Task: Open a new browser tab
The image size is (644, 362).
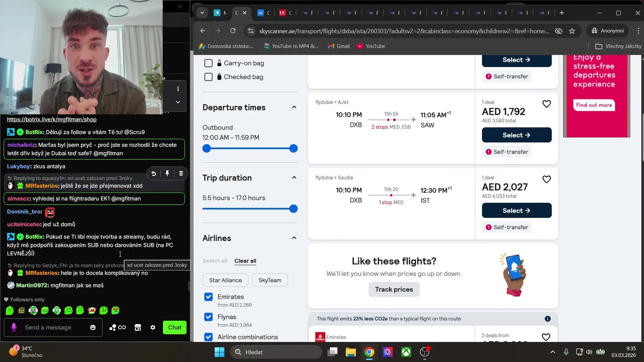Action: pos(562,13)
